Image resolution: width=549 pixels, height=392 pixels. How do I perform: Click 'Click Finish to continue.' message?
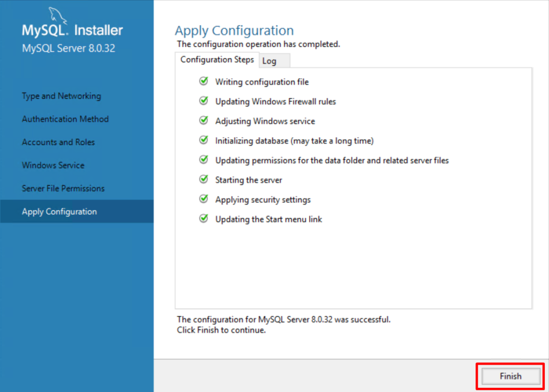[221, 330]
